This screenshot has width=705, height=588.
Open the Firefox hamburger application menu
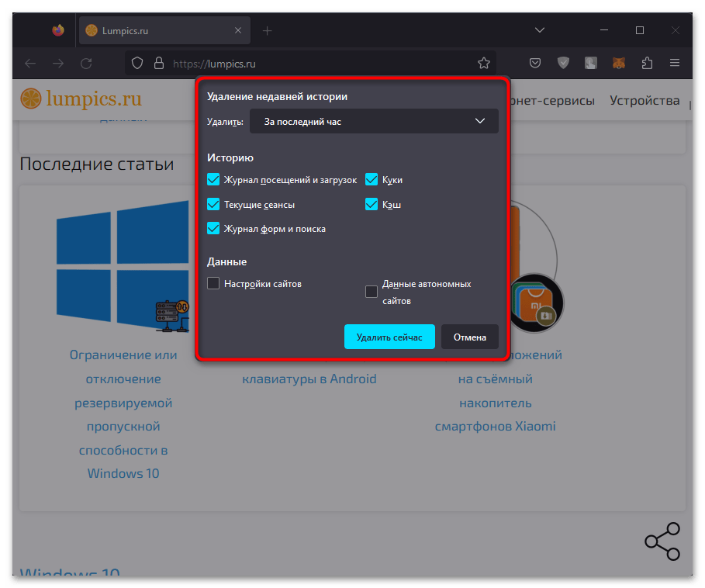[x=675, y=63]
